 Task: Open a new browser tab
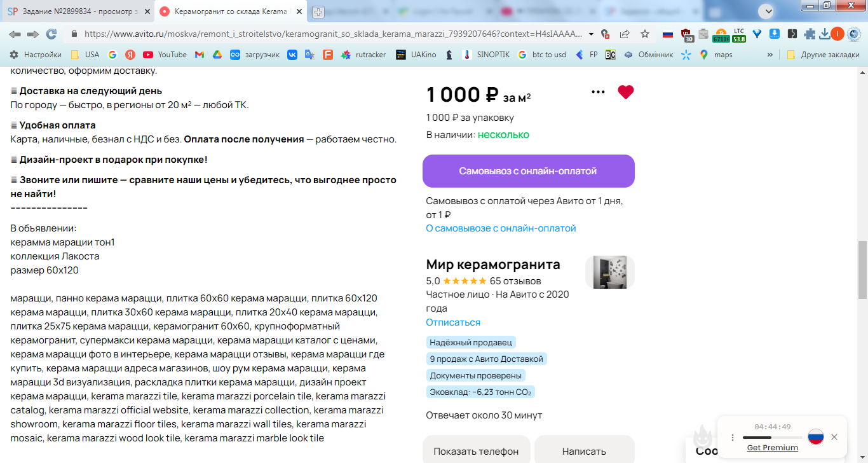point(318,11)
